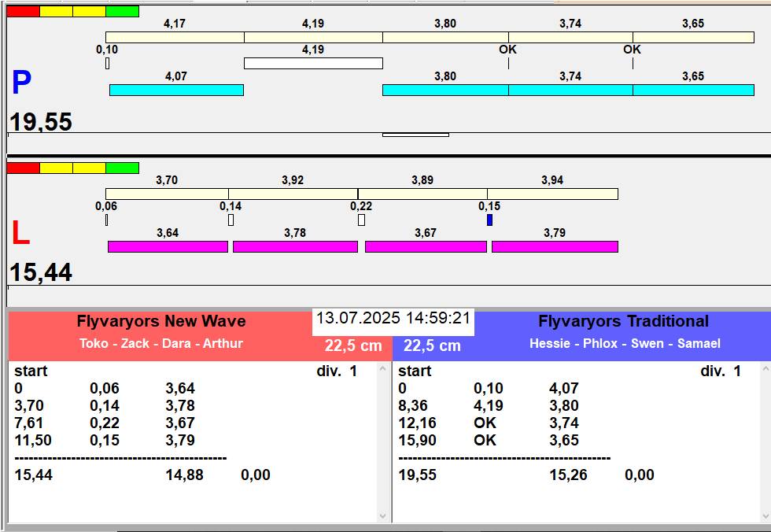
Task: Select the cream bar labeled 3,70
Action: (167, 194)
